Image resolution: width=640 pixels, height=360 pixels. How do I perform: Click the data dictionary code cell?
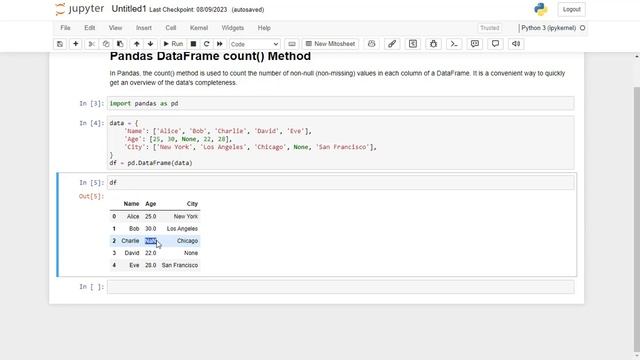340,143
